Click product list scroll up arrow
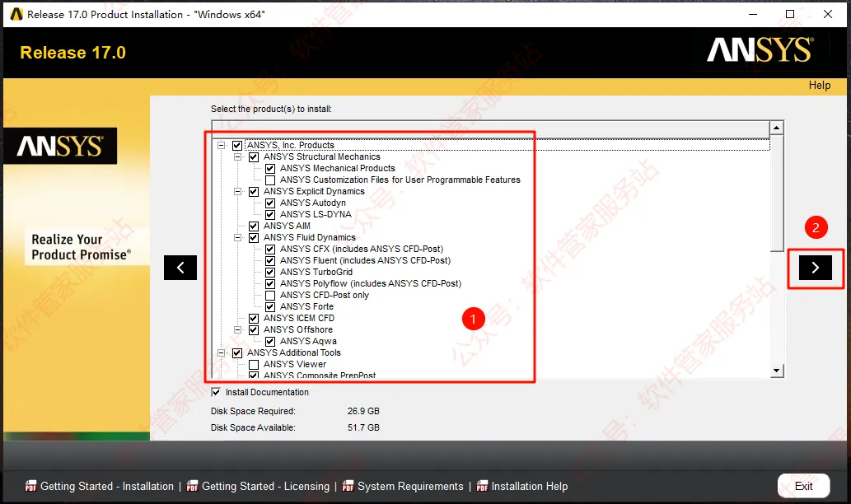Viewport: 851px width, 504px height. pos(777,128)
